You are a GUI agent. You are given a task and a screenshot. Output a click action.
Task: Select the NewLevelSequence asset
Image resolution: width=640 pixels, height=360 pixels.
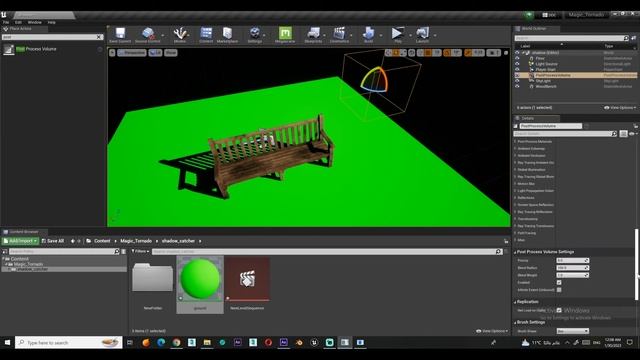click(x=247, y=279)
